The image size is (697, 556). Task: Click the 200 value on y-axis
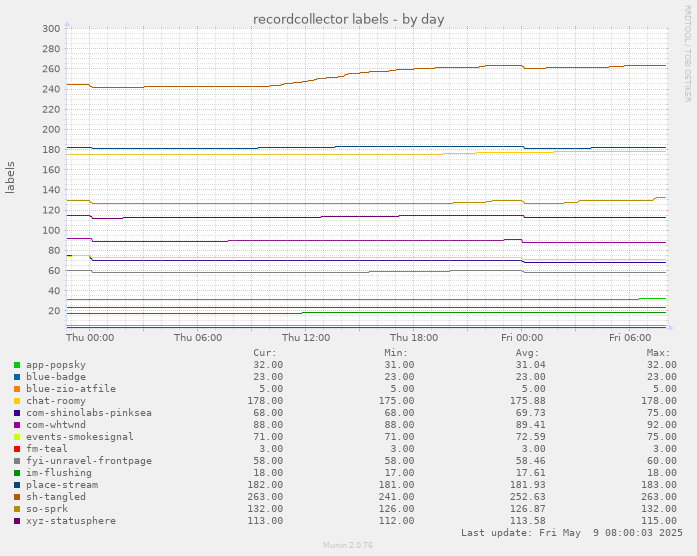tap(51, 130)
